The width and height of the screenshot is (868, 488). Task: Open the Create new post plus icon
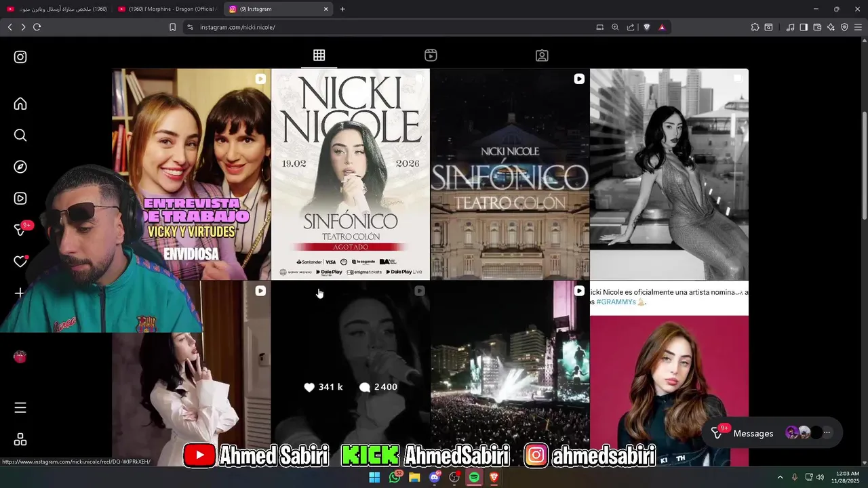pyautogui.click(x=20, y=293)
